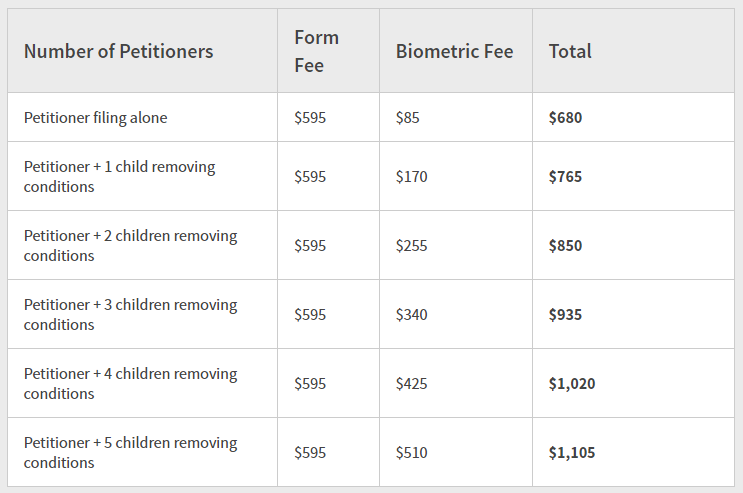743x493 pixels.
Task: Click the "Number of Petitioners" column header
Action: click(118, 51)
